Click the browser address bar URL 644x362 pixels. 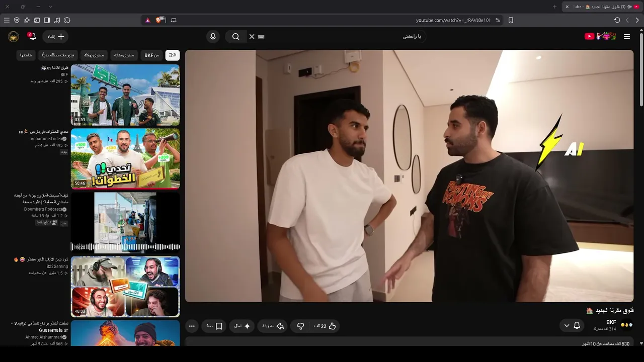pos(453,20)
